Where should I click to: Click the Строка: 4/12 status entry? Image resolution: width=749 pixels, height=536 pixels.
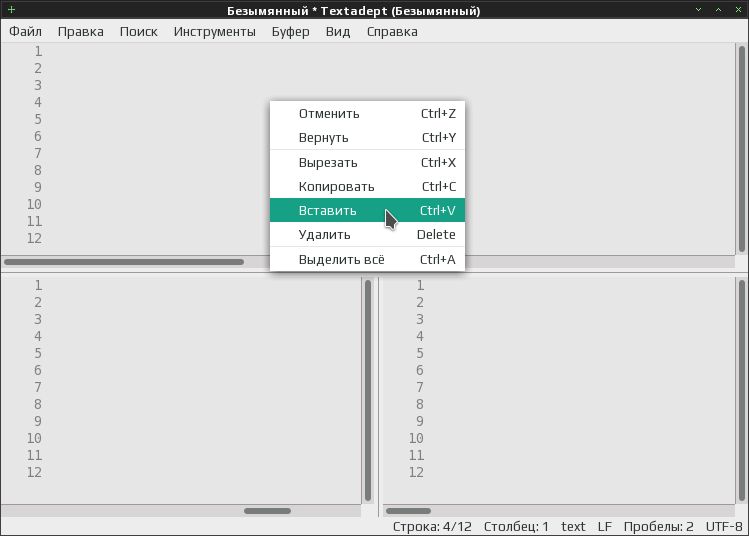pyautogui.click(x=432, y=526)
